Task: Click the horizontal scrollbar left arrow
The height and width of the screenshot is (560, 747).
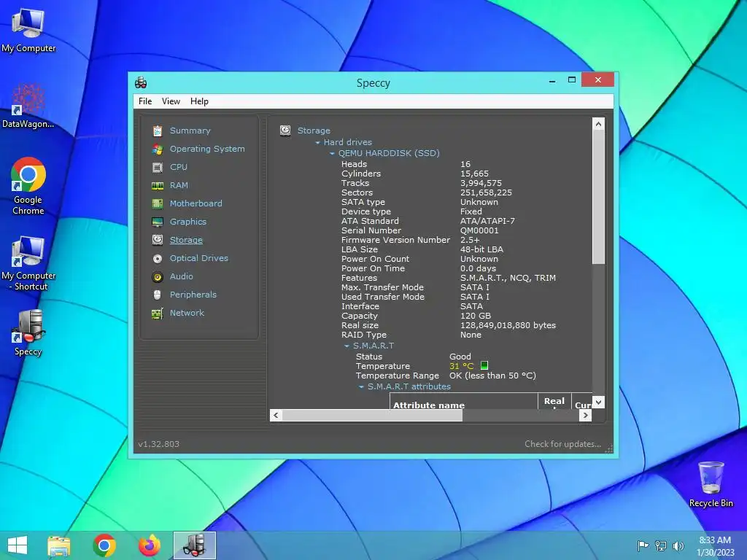Action: pyautogui.click(x=276, y=415)
